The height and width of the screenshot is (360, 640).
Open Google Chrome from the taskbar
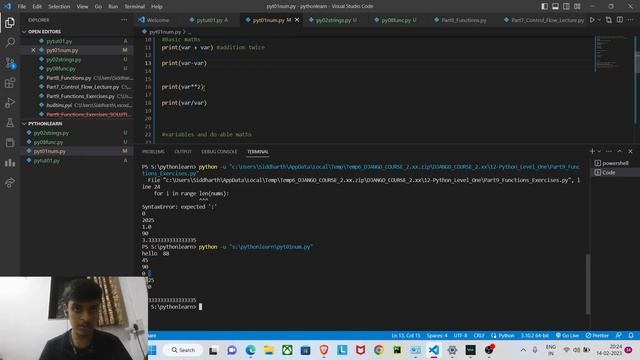click(x=379, y=350)
